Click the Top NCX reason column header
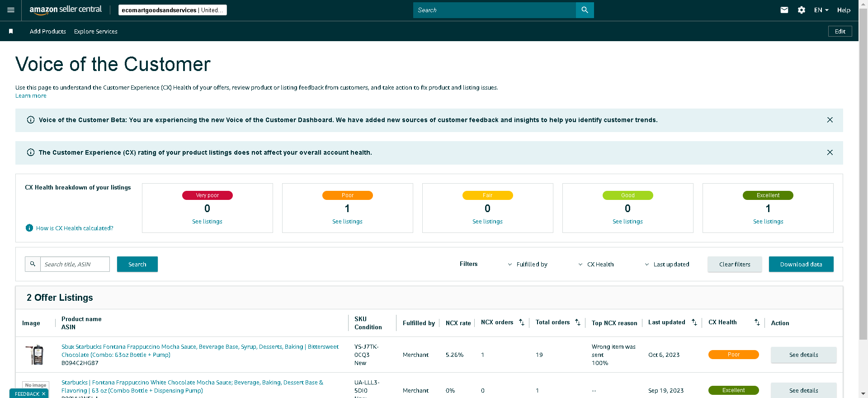Image resolution: width=868 pixels, height=398 pixels. point(614,323)
